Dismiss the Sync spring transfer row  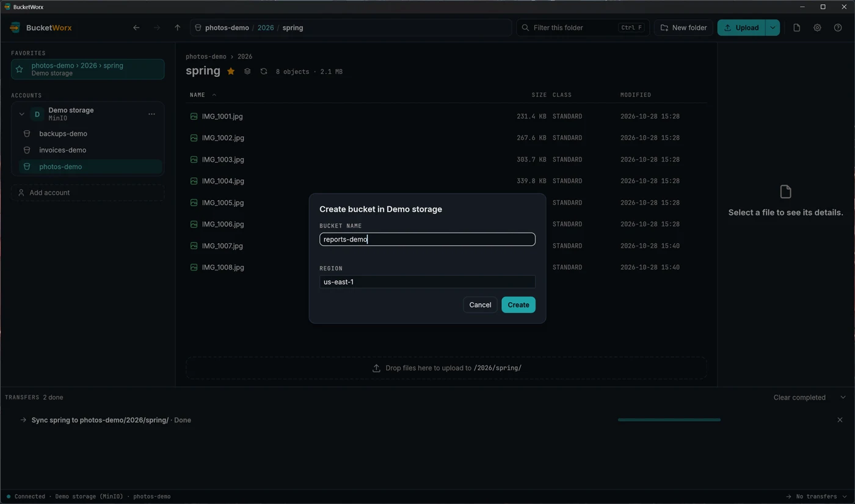pyautogui.click(x=840, y=420)
